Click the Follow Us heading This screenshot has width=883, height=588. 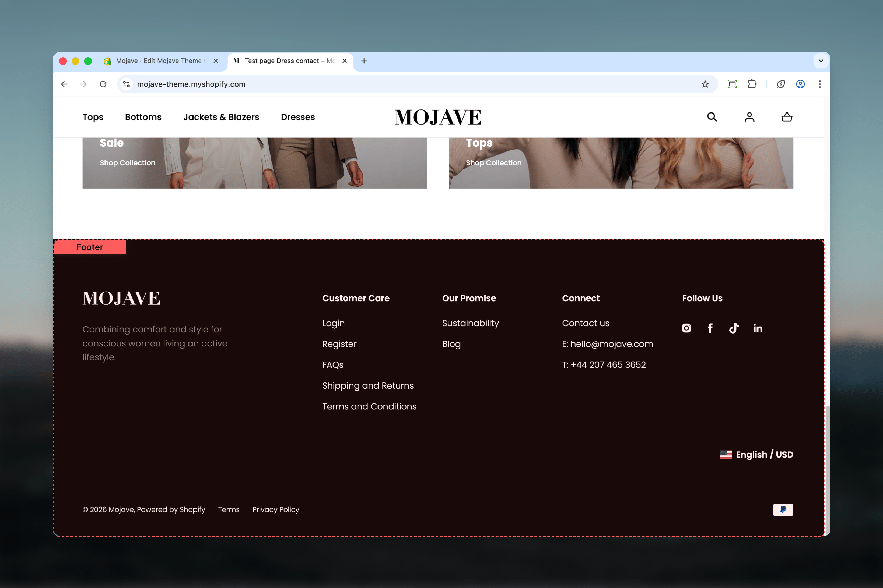(702, 299)
